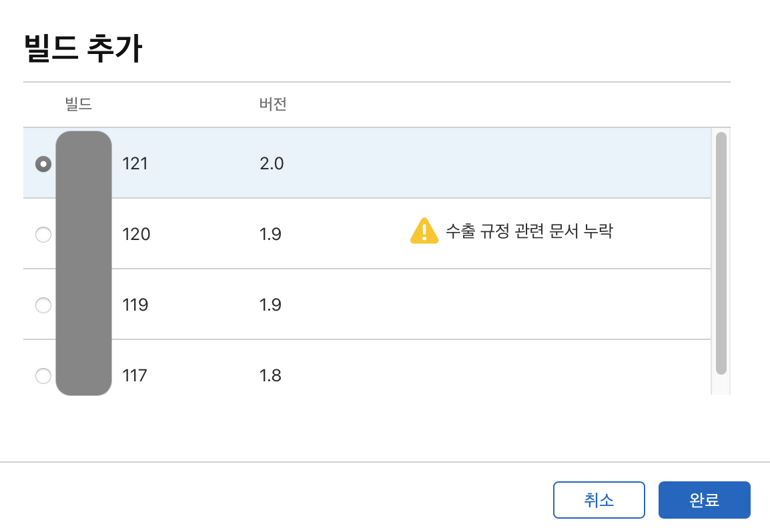The width and height of the screenshot is (770, 532).
Task: Select the radio button for build 121
Action: 43,164
